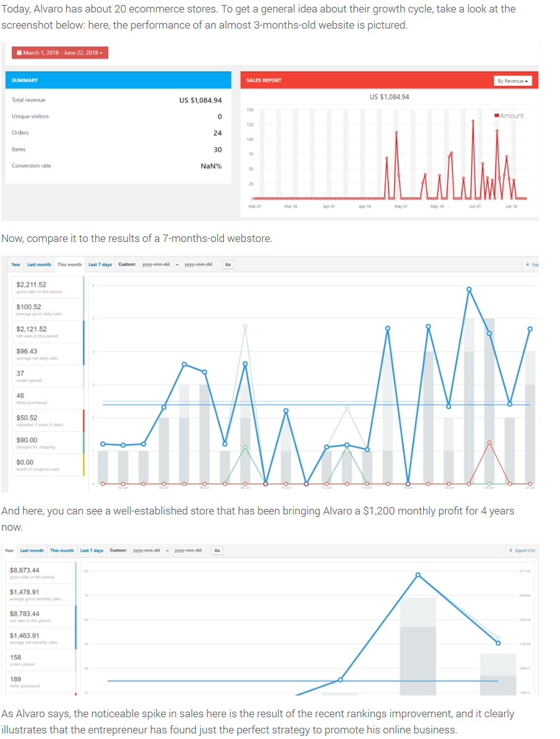Click the peak data point on the 4-year store chart
This screenshot has width=560, height=739.
tap(417, 575)
